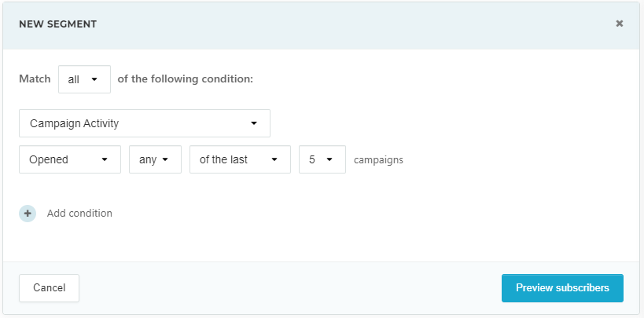Open the 'any' quantifier dropdown
The width and height of the screenshot is (644, 318).
tap(155, 159)
